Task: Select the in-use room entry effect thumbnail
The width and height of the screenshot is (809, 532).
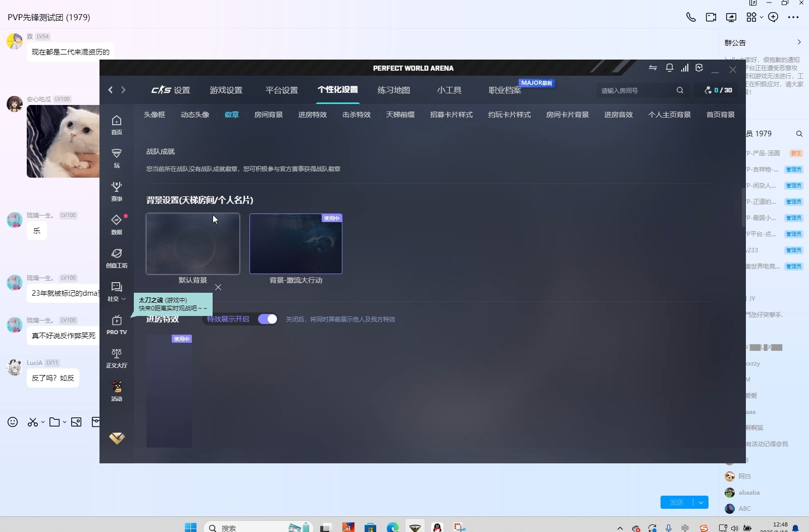Action: [169, 391]
